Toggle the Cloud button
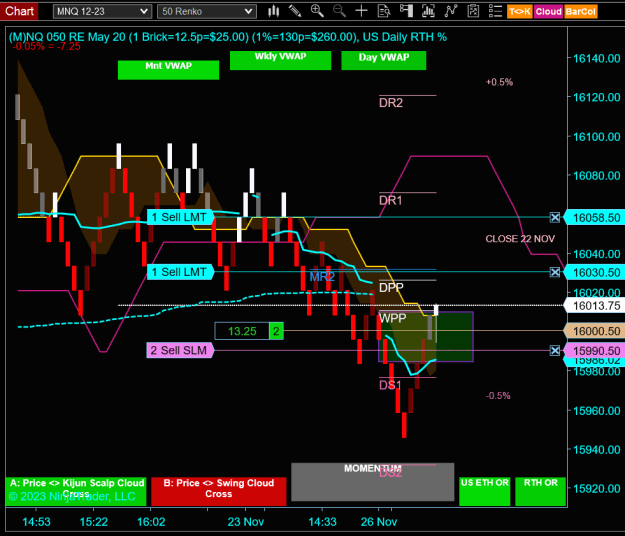The width and height of the screenshot is (625, 536). pos(548,12)
